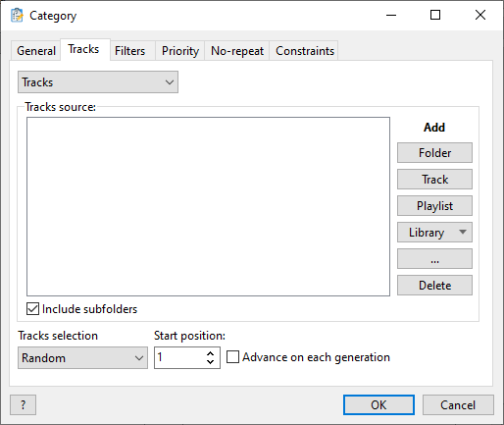Expand the Tracks source type dropdown
This screenshot has width=504, height=425.
click(98, 82)
